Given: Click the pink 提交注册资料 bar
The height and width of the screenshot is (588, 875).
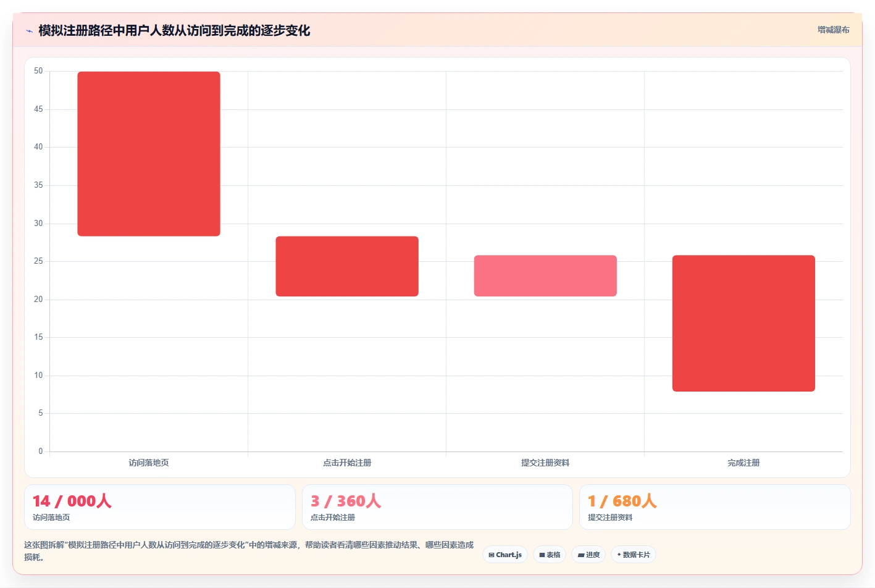Looking at the screenshot, I should click(x=545, y=275).
